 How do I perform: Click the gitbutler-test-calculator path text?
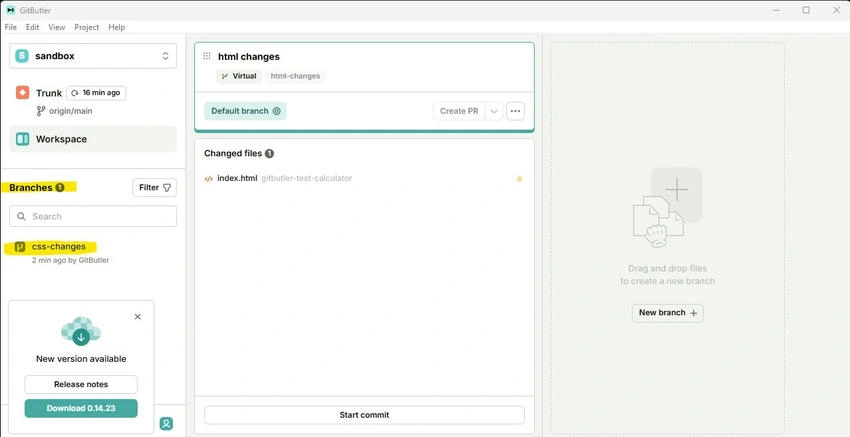point(307,178)
